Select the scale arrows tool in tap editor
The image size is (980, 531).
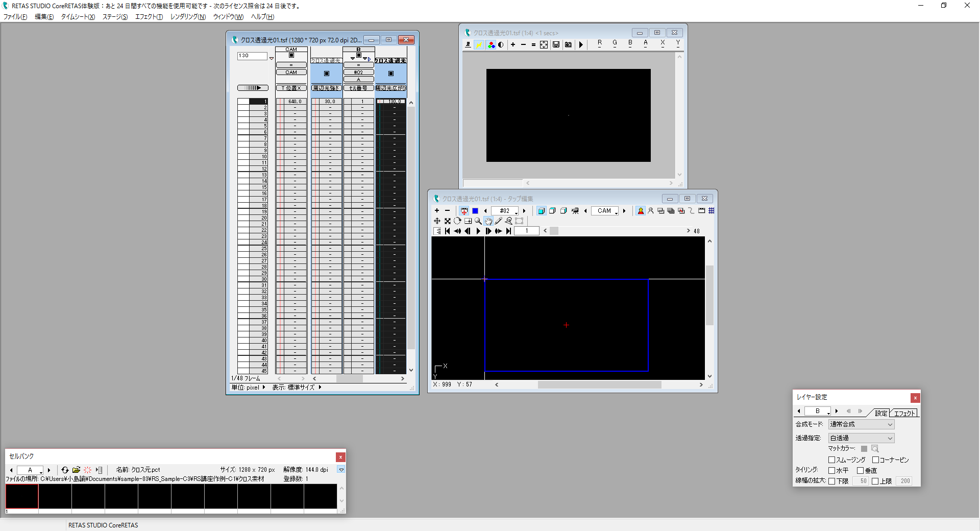tap(448, 221)
